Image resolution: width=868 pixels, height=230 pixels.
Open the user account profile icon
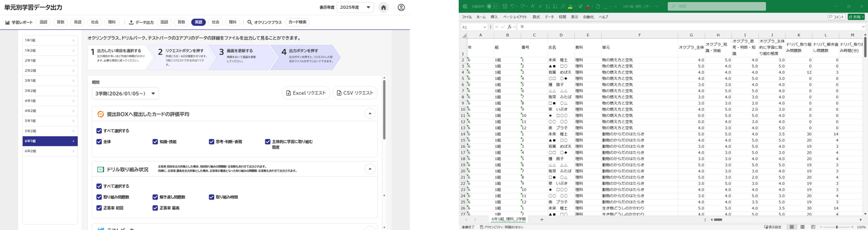click(x=401, y=8)
